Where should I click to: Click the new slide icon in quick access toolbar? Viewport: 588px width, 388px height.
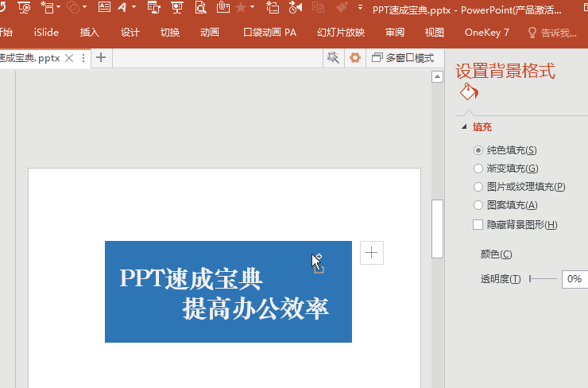tap(47, 7)
